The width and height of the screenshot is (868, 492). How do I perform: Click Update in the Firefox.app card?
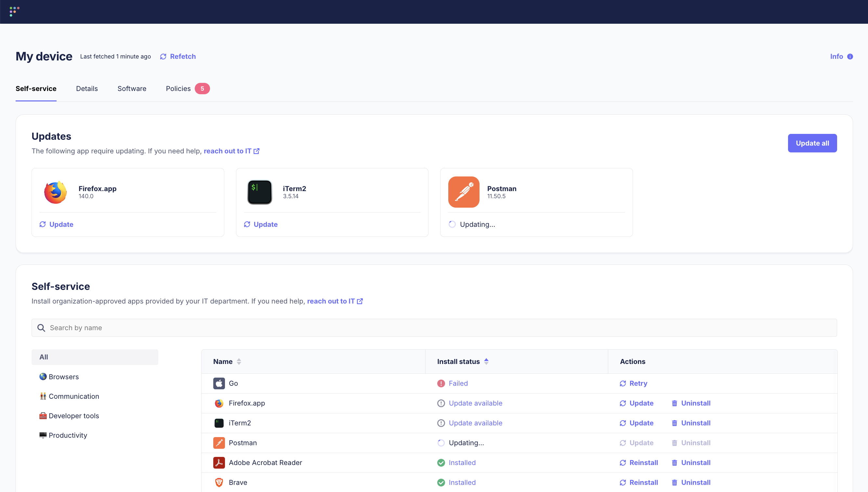(x=57, y=224)
